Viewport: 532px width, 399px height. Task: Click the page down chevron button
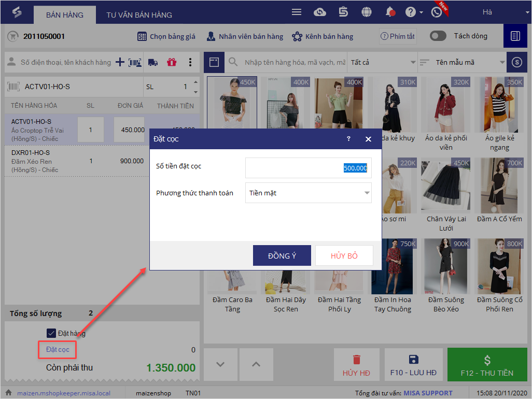(x=220, y=364)
